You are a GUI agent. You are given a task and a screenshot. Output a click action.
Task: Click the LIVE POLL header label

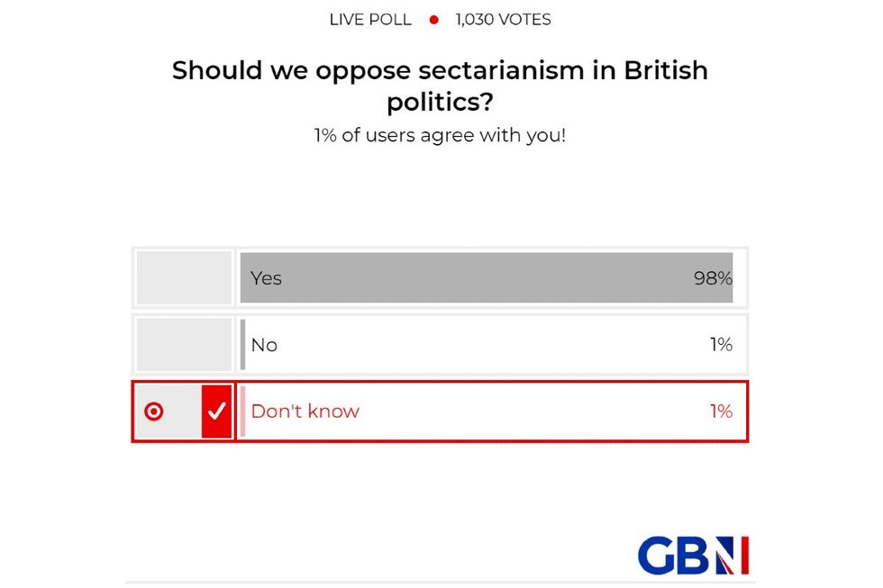tap(369, 18)
